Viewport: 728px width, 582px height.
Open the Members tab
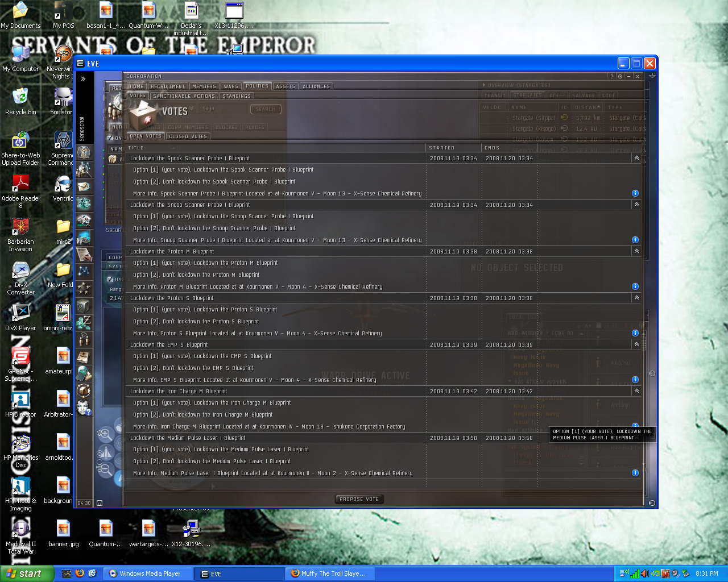(x=204, y=86)
